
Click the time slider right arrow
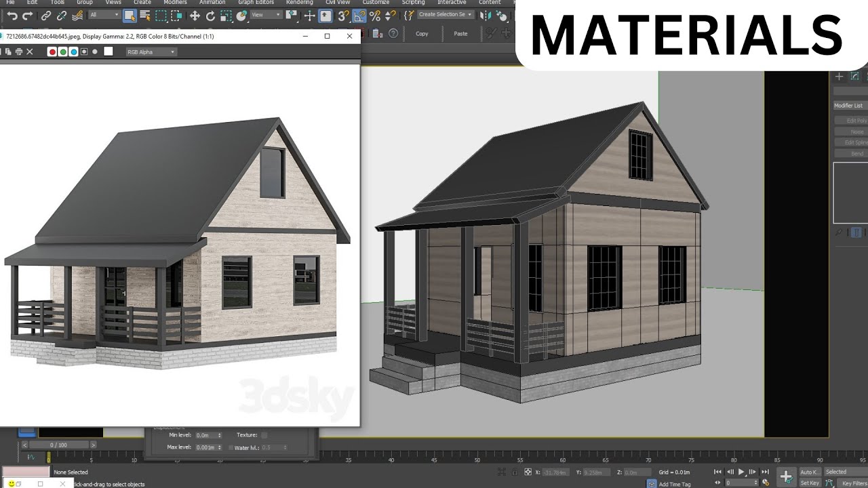(94, 445)
